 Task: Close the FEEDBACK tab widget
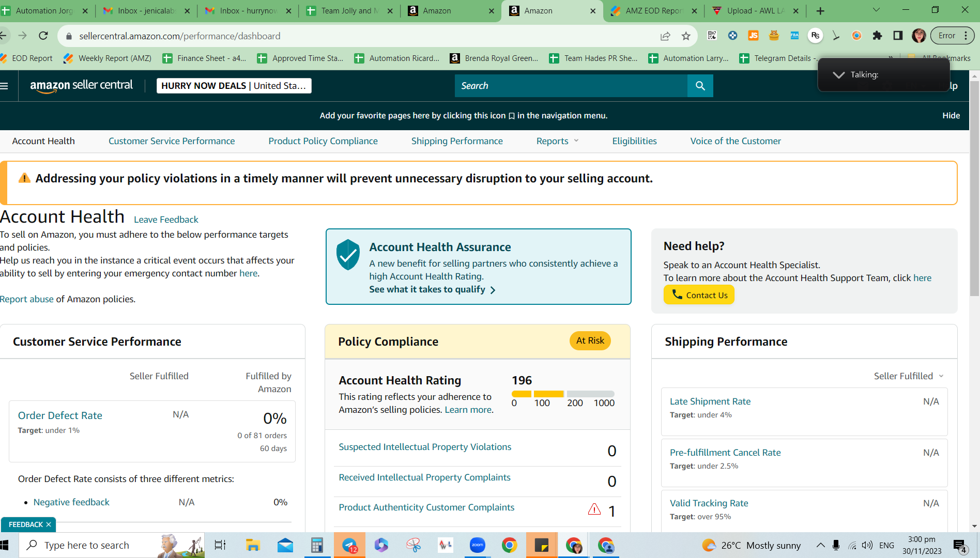[x=49, y=524]
